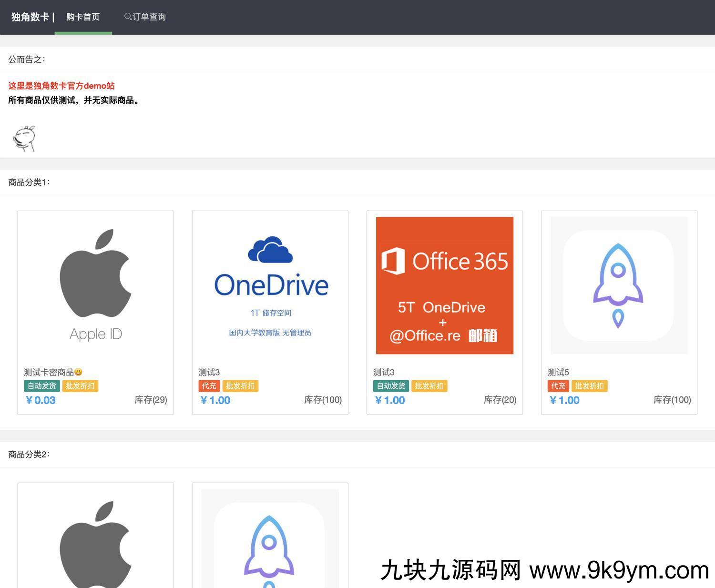Select the rocket app icon in 商品分类1

tap(619, 285)
